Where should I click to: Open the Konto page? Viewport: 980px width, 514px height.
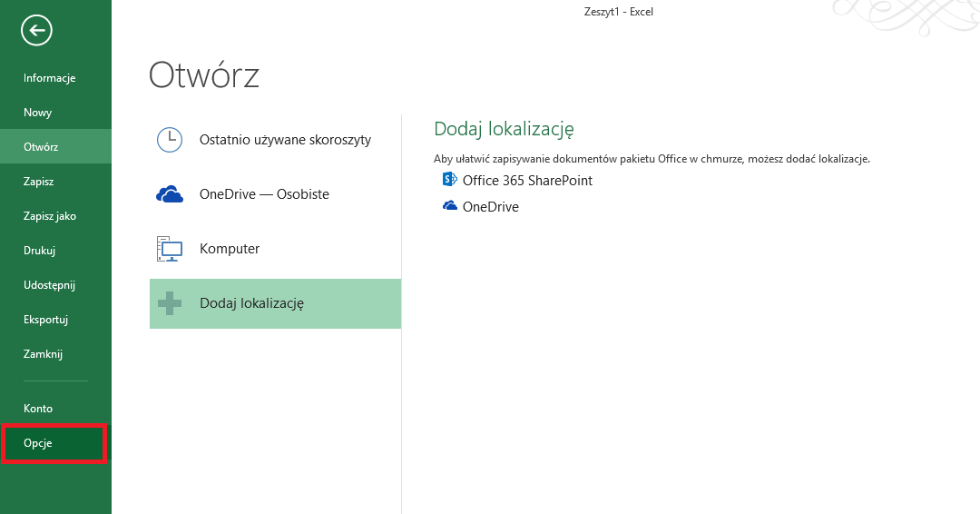(x=55, y=409)
